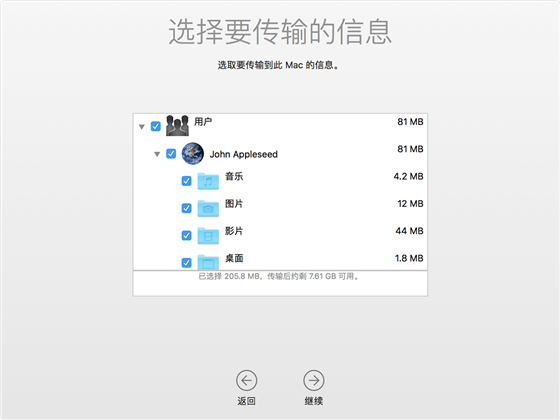The height and width of the screenshot is (420, 560).
Task: Uncheck the 音乐 checkbox
Action: 186,181
